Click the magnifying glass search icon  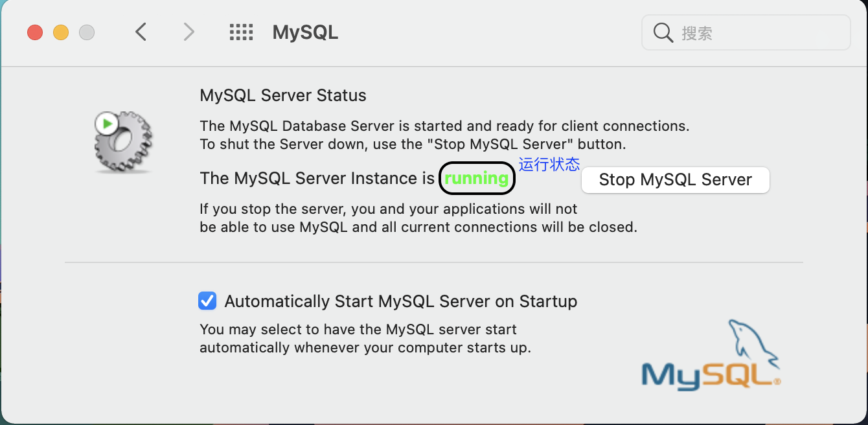pyautogui.click(x=663, y=32)
